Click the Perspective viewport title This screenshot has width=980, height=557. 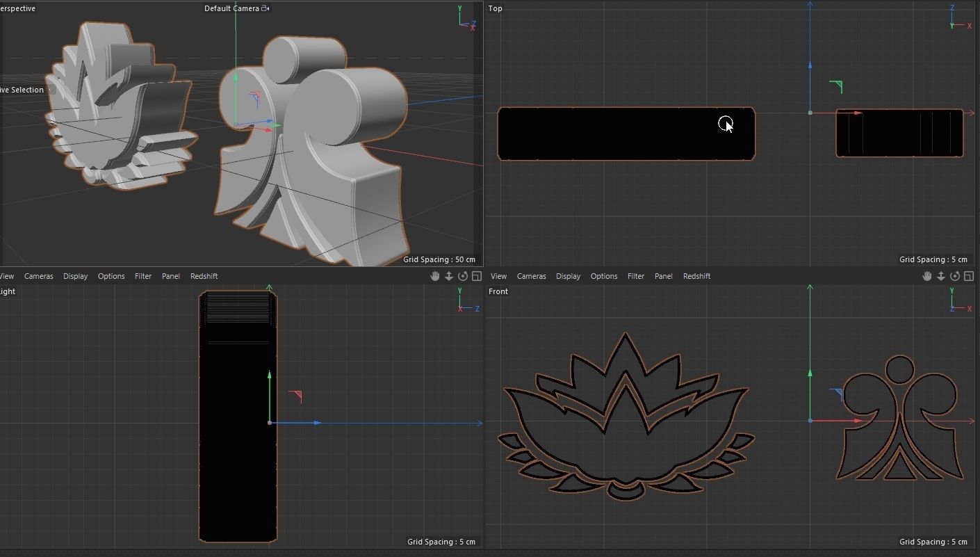click(x=18, y=8)
